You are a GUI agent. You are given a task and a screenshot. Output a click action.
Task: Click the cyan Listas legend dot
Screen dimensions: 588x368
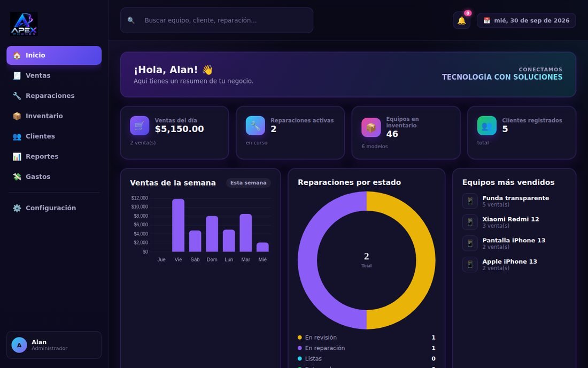pos(300,358)
